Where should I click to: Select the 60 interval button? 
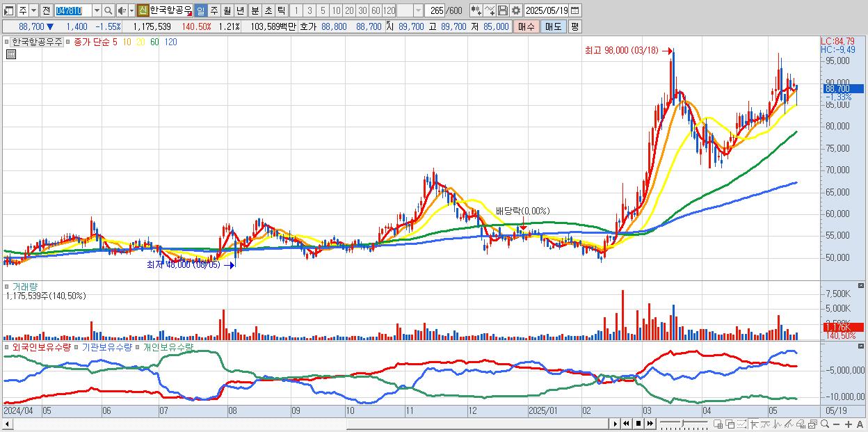376,10
